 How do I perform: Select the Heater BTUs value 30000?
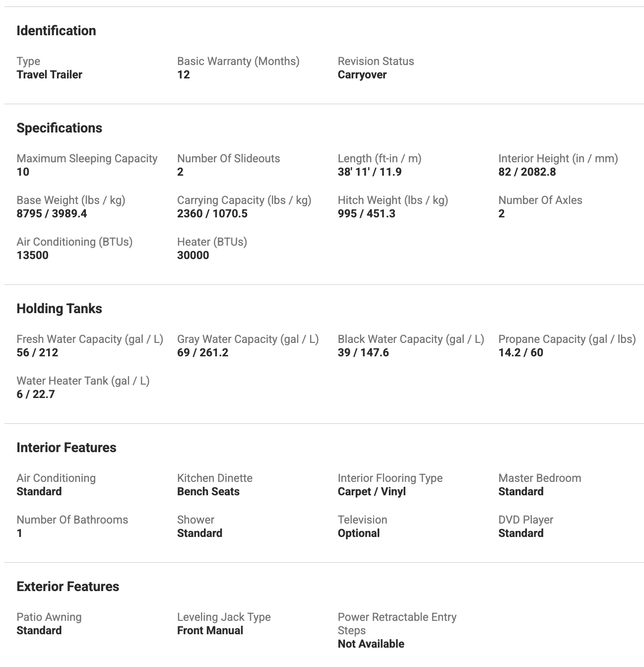tap(193, 256)
